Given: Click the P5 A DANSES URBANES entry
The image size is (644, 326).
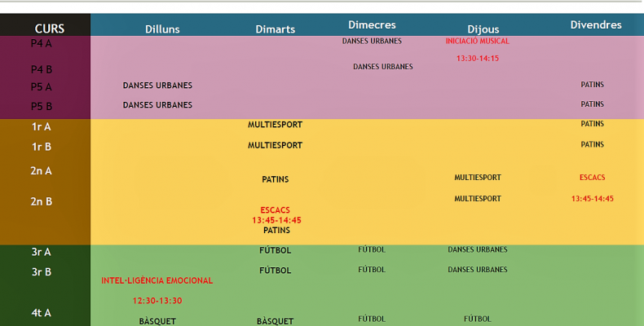Looking at the screenshot, I should coord(157,86).
